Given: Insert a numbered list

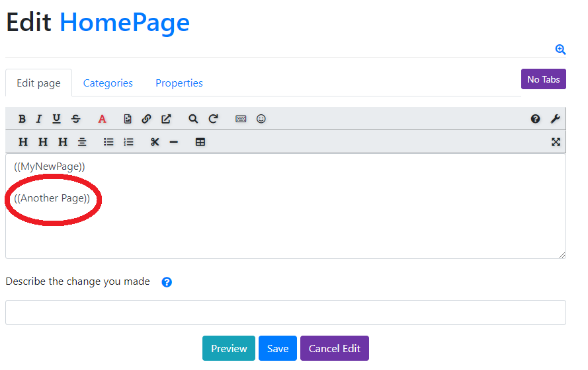Looking at the screenshot, I should pos(128,142).
